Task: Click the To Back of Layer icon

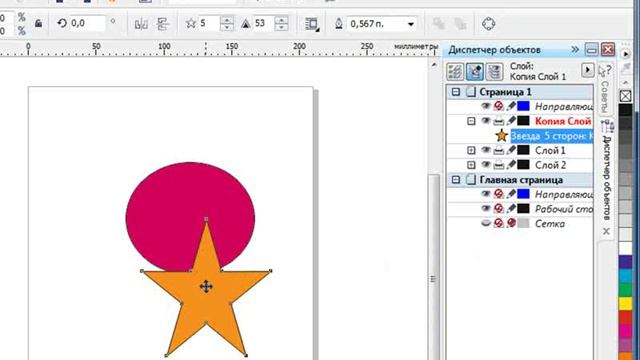Action: tap(460, 24)
